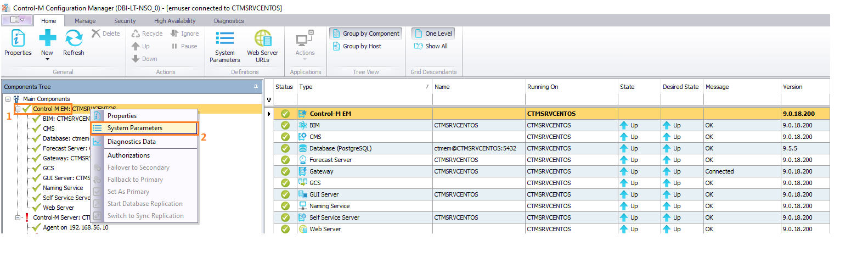The width and height of the screenshot is (868, 257).
Task: Switch to the High Availability tab
Action: click(174, 21)
